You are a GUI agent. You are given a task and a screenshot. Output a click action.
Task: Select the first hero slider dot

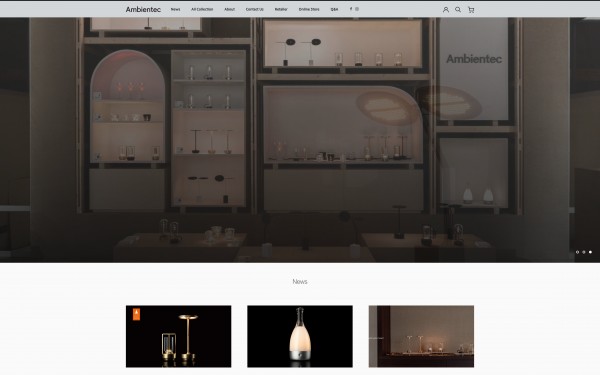click(x=577, y=252)
